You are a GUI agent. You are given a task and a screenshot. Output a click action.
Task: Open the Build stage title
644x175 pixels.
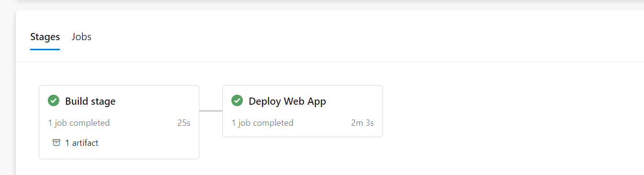pyautogui.click(x=90, y=101)
